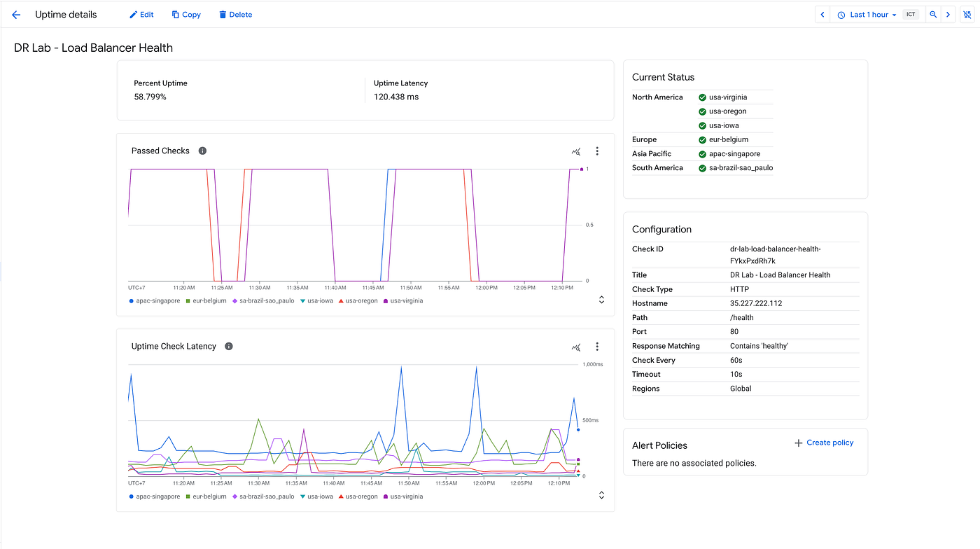Explore Passed Checks chart data icon
Screen dimensions: 980x549
576,151
